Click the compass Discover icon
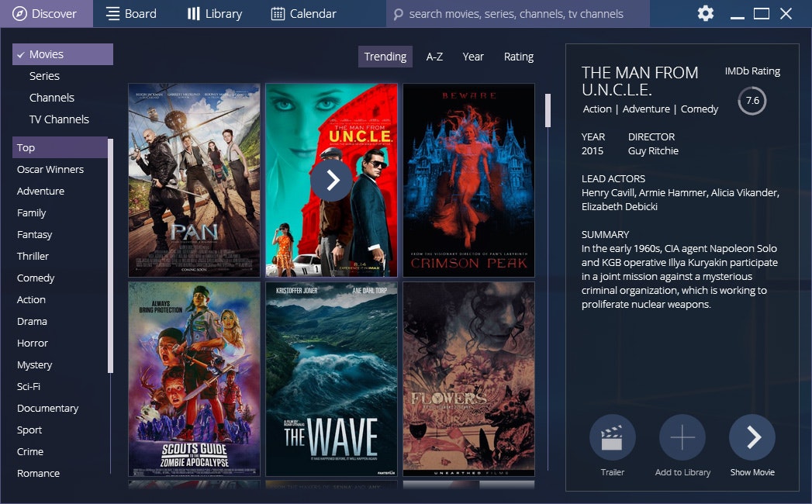Screen dimensions: 812x504 point(19,13)
